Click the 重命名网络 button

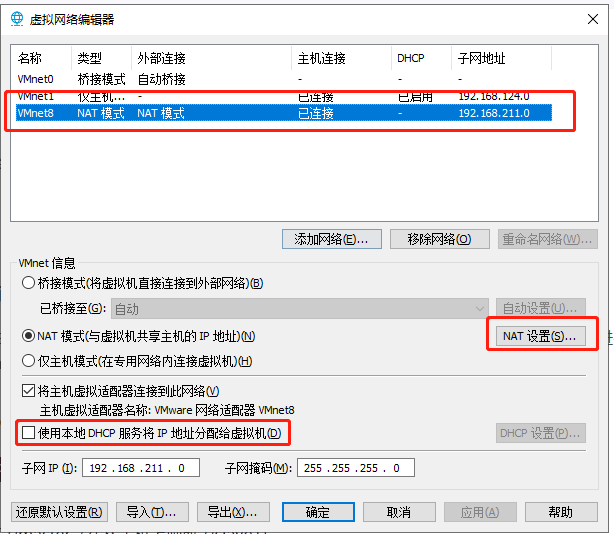[x=547, y=239]
